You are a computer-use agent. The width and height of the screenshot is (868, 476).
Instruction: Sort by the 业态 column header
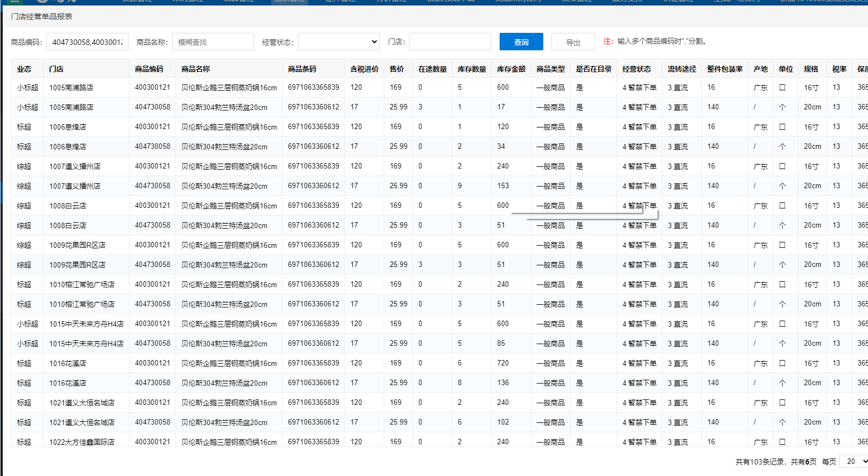click(x=24, y=69)
